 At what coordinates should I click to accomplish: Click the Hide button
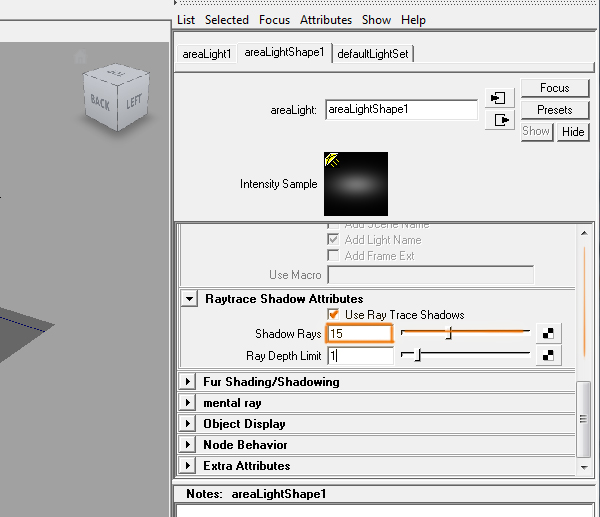(x=573, y=132)
